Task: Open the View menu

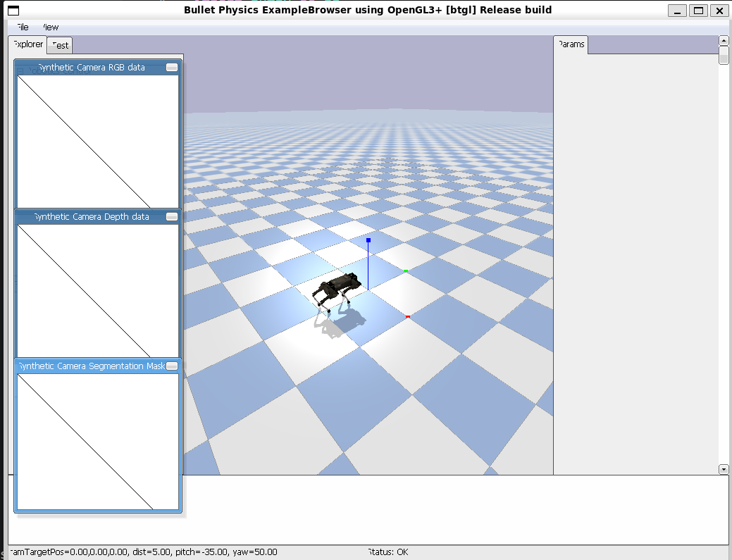Action: 51,27
